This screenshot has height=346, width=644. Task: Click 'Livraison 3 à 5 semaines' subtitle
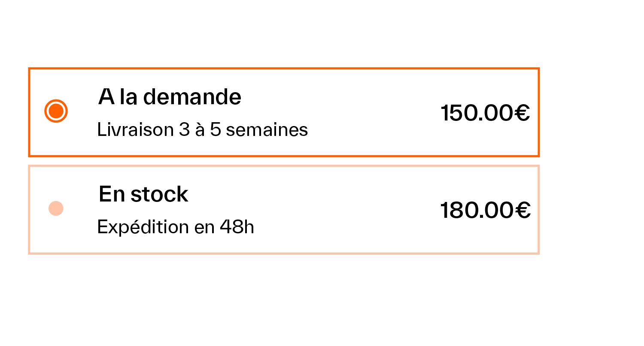(203, 129)
